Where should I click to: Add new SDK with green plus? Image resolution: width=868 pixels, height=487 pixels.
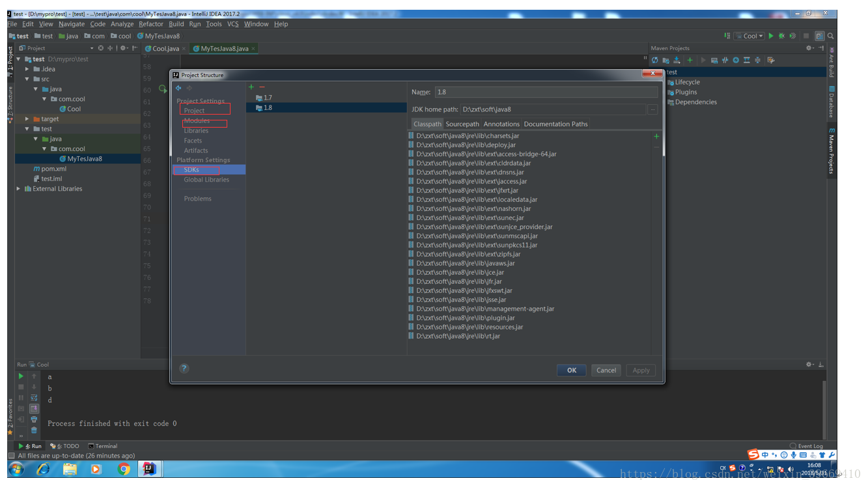(251, 87)
